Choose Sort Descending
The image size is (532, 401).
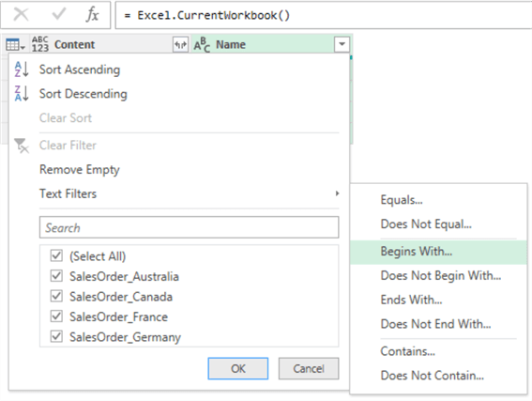84,94
